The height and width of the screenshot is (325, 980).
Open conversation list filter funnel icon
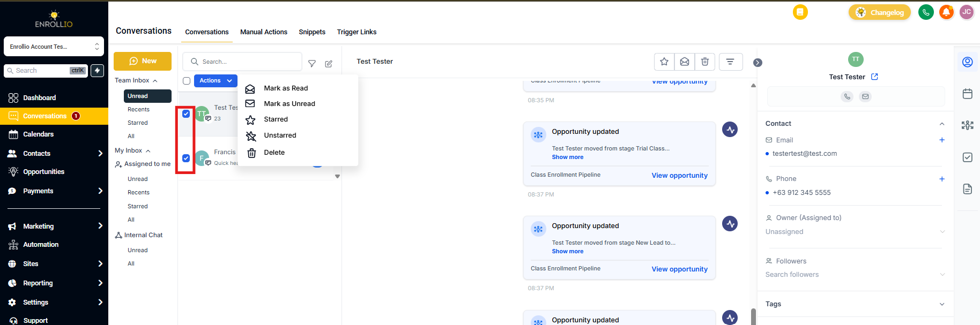(x=312, y=64)
